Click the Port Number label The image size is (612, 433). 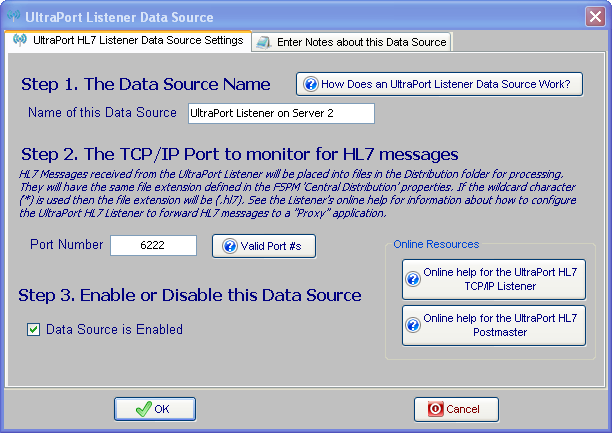(67, 244)
